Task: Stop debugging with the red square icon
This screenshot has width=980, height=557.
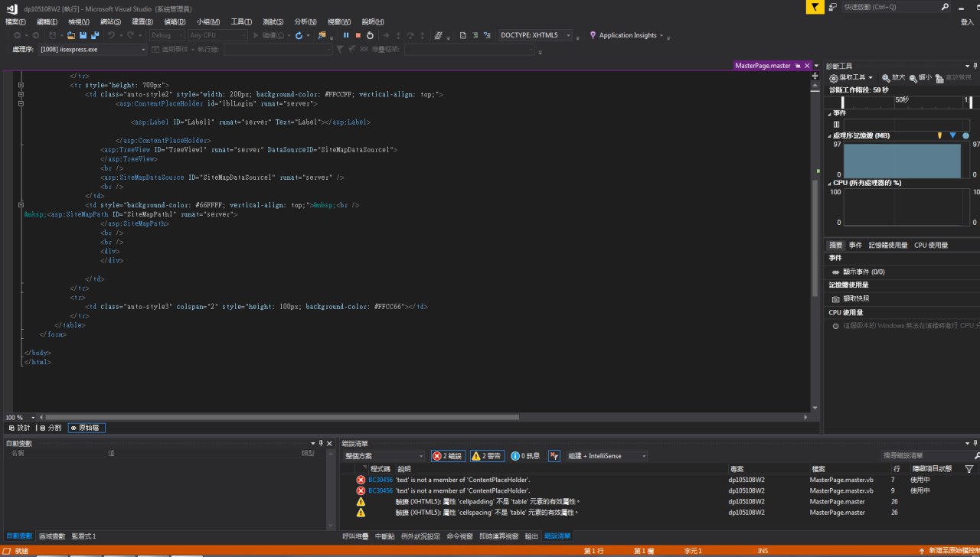Action: pos(358,35)
